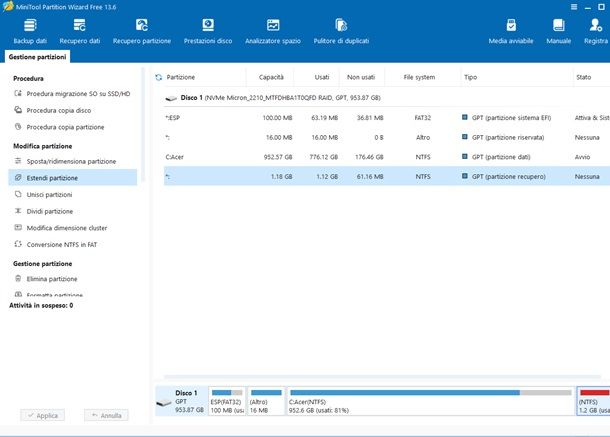Launch Pulitore di duplicati
This screenshot has width=610, height=437.
[x=341, y=31]
